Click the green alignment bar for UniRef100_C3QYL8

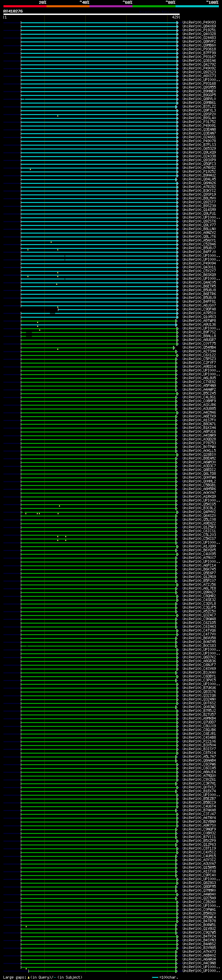[x=99, y=604]
